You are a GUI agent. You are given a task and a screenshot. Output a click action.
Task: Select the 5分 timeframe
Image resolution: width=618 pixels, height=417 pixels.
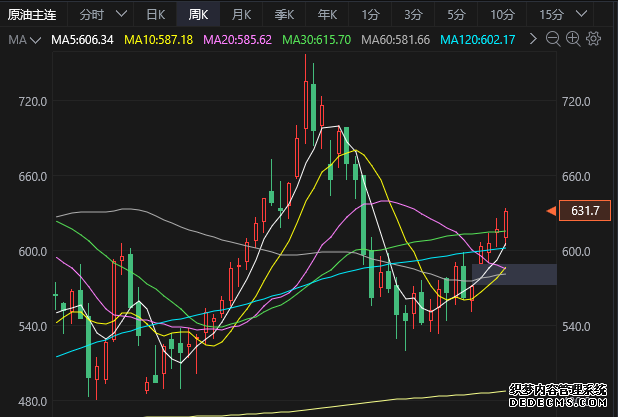click(x=456, y=15)
